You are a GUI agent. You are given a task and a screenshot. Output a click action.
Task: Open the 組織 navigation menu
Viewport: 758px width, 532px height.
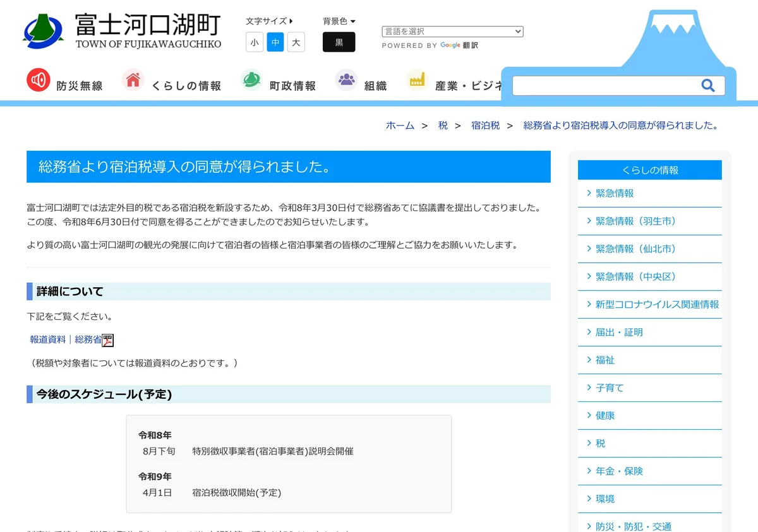375,86
